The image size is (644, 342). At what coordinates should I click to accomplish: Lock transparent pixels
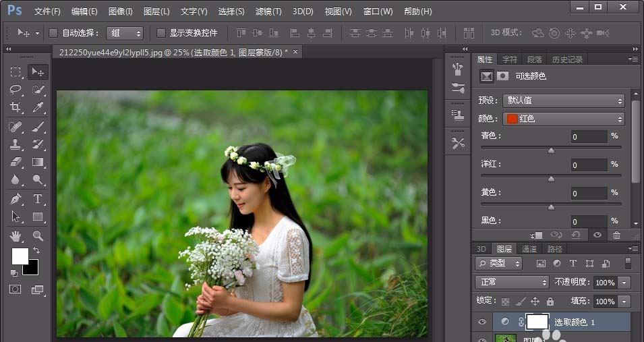(506, 302)
